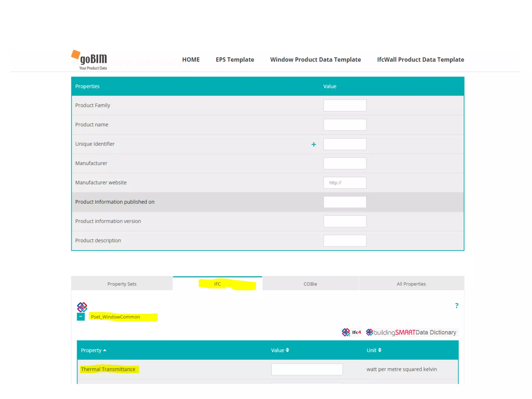Open IfcWall Product Data Template page
The image size is (532, 399).
[420, 59]
